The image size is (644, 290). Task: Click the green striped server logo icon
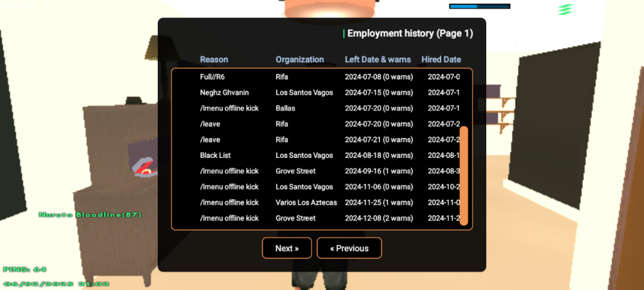(566, 10)
